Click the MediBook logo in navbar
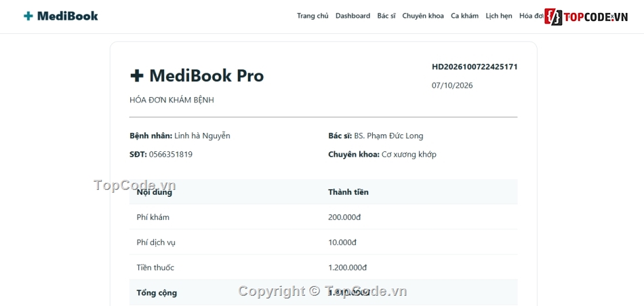644x306 pixels. tap(61, 16)
